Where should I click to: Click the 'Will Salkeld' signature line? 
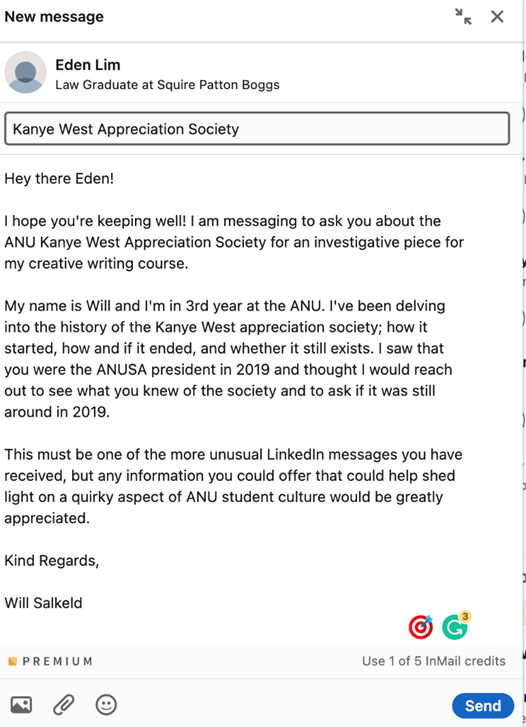(x=43, y=603)
